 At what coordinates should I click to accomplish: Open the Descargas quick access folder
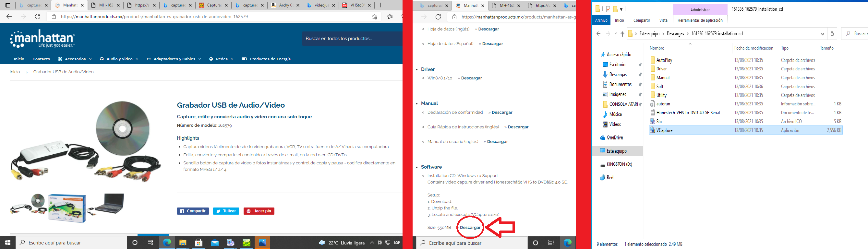[x=618, y=75]
